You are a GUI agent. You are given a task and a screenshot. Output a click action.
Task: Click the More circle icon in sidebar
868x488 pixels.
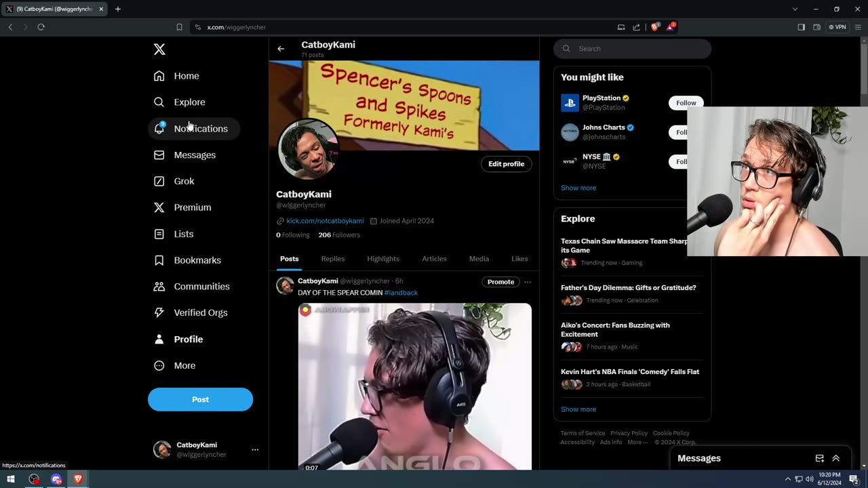tap(159, 365)
